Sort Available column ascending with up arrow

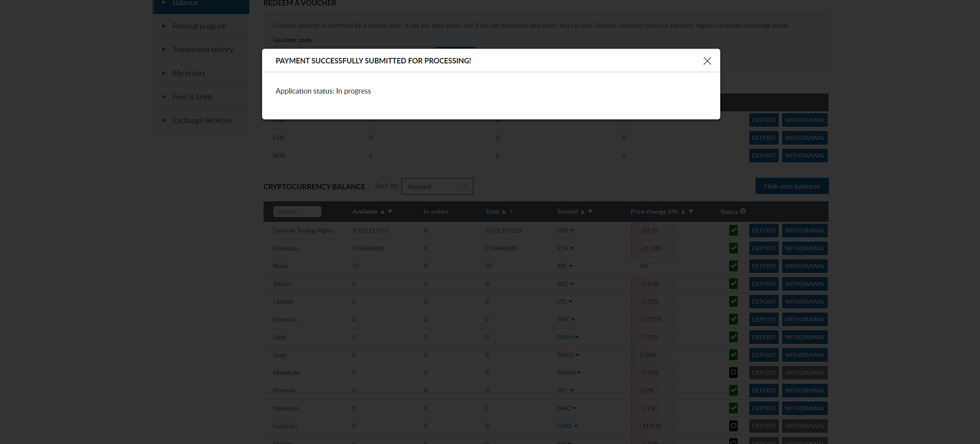(382, 211)
